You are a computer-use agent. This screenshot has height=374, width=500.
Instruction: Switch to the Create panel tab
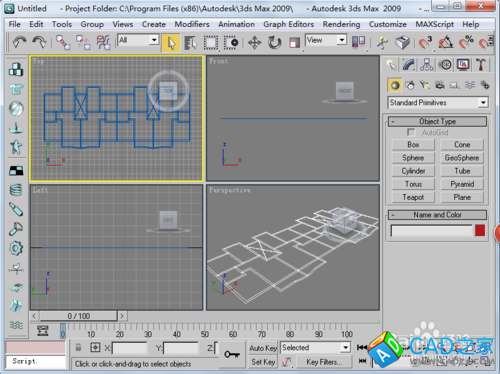[x=391, y=65]
